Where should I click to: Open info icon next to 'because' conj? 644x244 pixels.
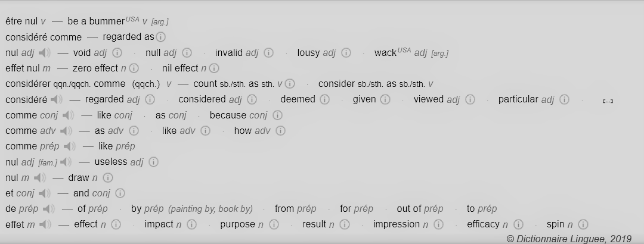(278, 115)
